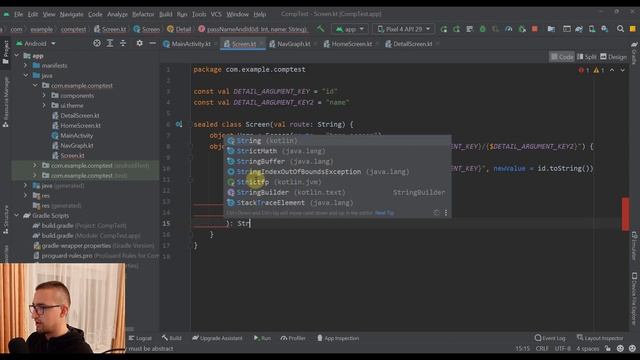640x360 pixels.
Task: Expand the res folder
Action: tap(26, 196)
